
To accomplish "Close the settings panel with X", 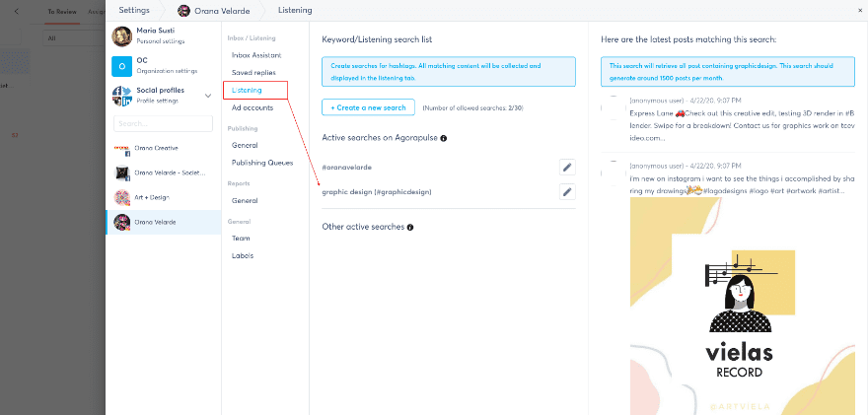I will coord(860,9).
